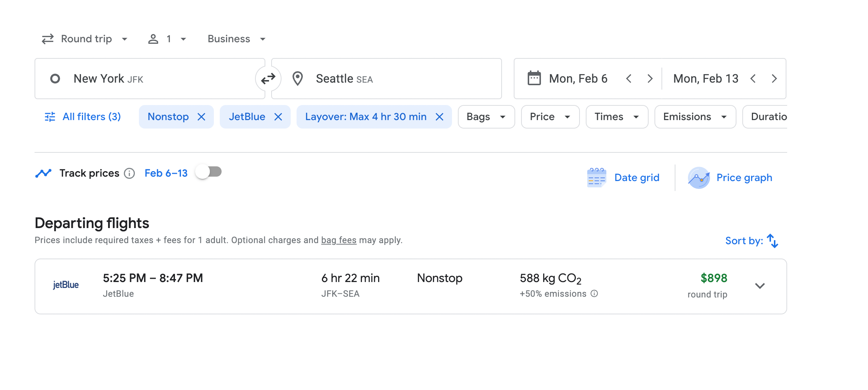This screenshot has width=868, height=390.
Task: Change the Business cabin class dropdown
Action: [236, 39]
